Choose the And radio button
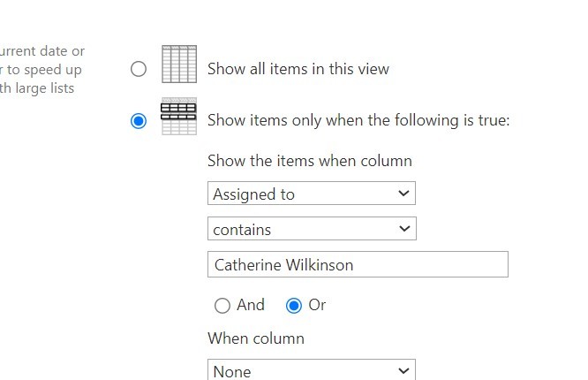The image size is (588, 380). click(222, 306)
